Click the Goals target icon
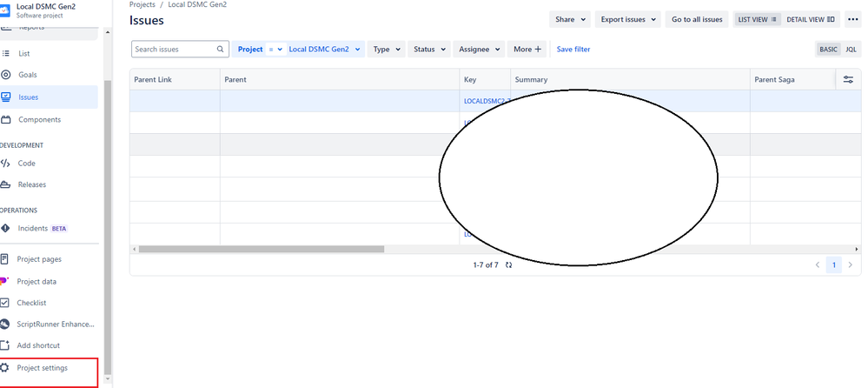Viewport: 868px width, 388px height. pyautogui.click(x=5, y=75)
